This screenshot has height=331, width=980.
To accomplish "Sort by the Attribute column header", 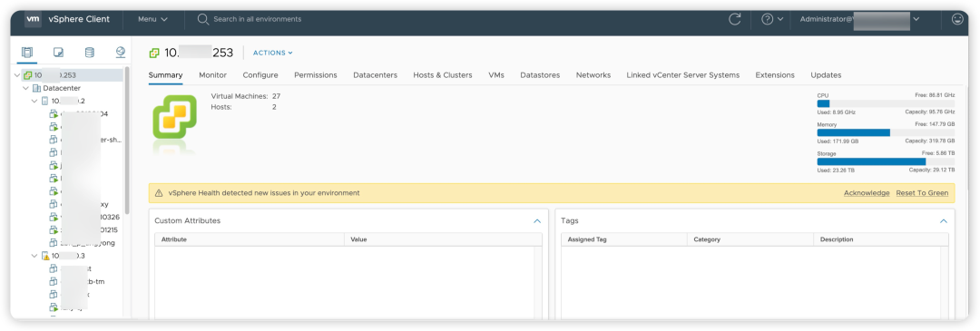I will [250, 239].
